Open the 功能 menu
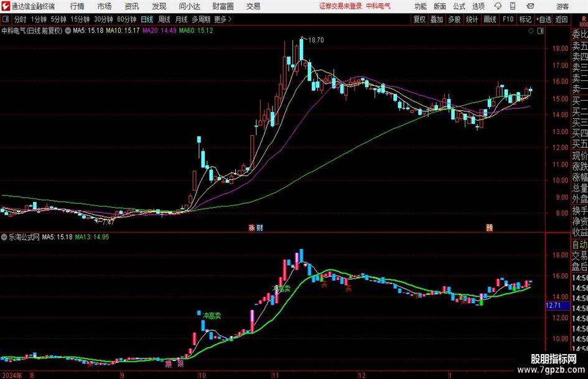This screenshot has height=379, width=588. pyautogui.click(x=421, y=6)
